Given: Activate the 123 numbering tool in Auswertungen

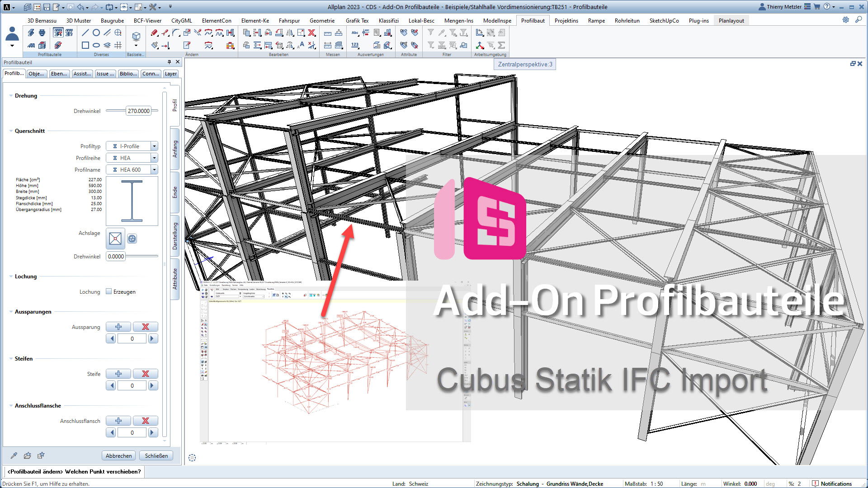Looking at the screenshot, I should point(355,45).
